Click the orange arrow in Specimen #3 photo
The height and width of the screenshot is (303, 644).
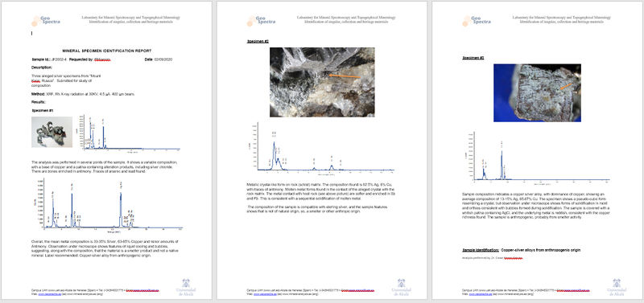(566, 87)
